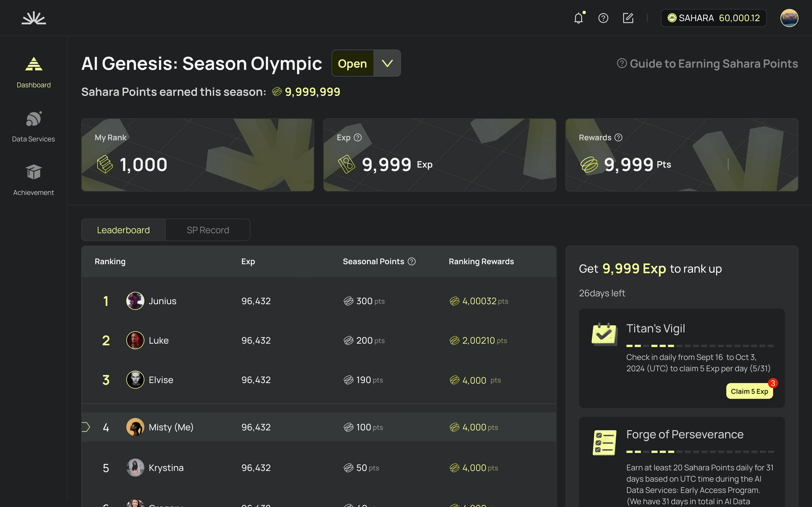Click Junius's avatar in the leaderboard
Screen dimensions: 812x507
(135, 301)
